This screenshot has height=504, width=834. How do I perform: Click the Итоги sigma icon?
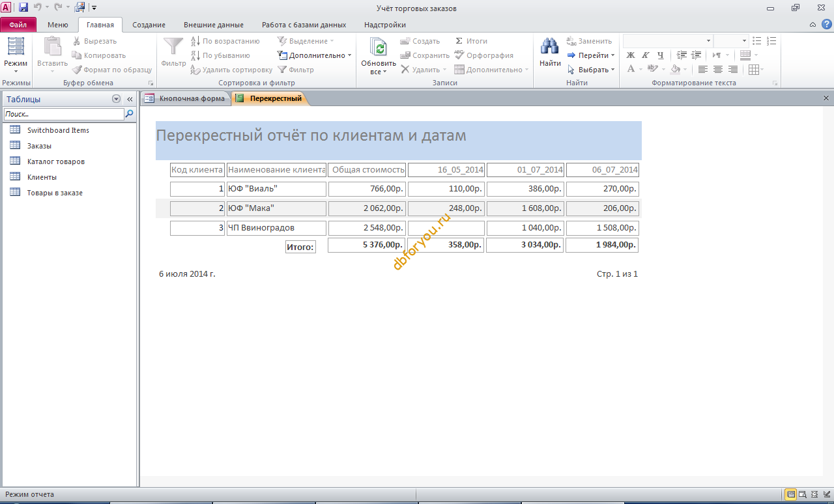pyautogui.click(x=459, y=41)
